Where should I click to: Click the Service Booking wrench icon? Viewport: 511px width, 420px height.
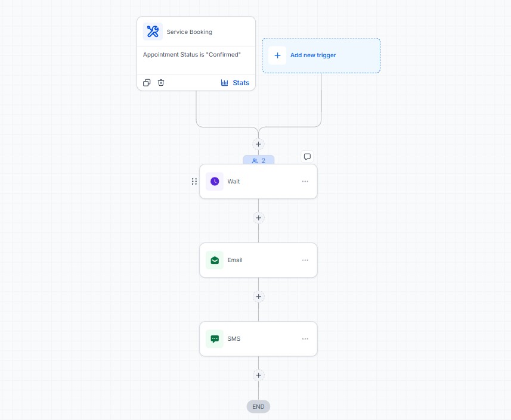(153, 32)
